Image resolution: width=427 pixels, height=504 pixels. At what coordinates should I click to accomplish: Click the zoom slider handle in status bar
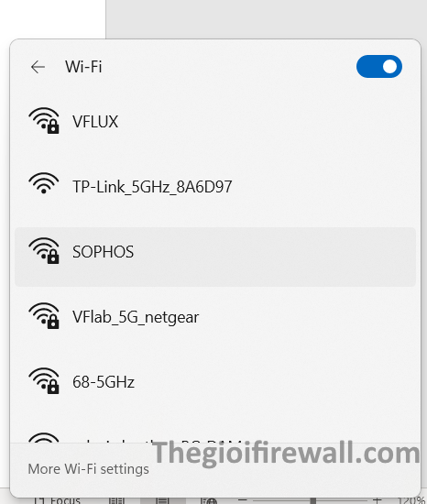312,500
